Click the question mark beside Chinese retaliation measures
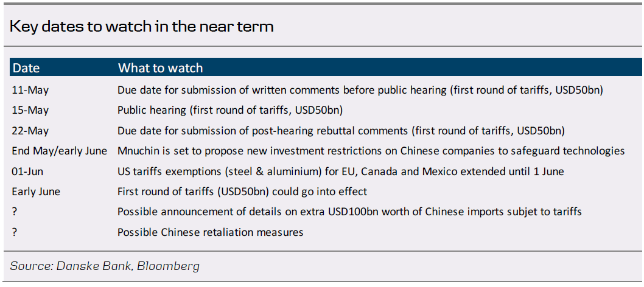Screen dimensions: 644x287 tap(15, 232)
